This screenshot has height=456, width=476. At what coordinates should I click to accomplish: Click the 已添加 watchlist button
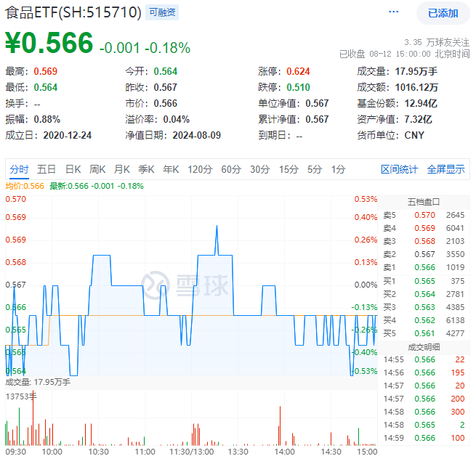[x=443, y=13]
